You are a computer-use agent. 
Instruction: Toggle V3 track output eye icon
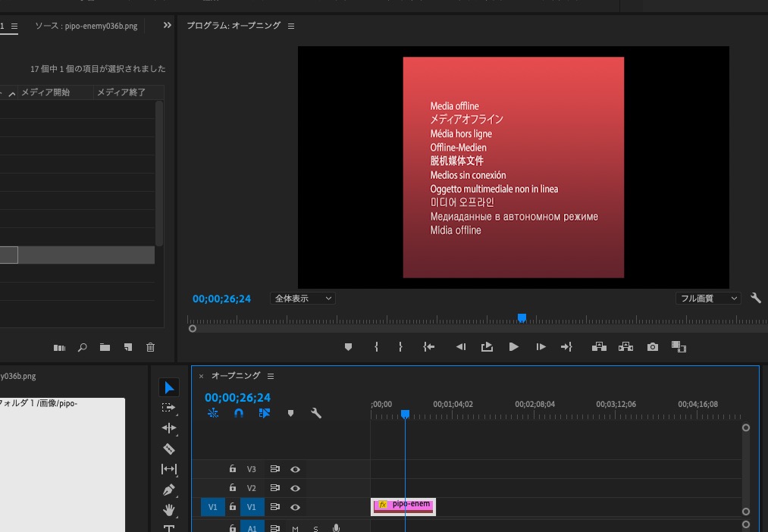click(296, 469)
